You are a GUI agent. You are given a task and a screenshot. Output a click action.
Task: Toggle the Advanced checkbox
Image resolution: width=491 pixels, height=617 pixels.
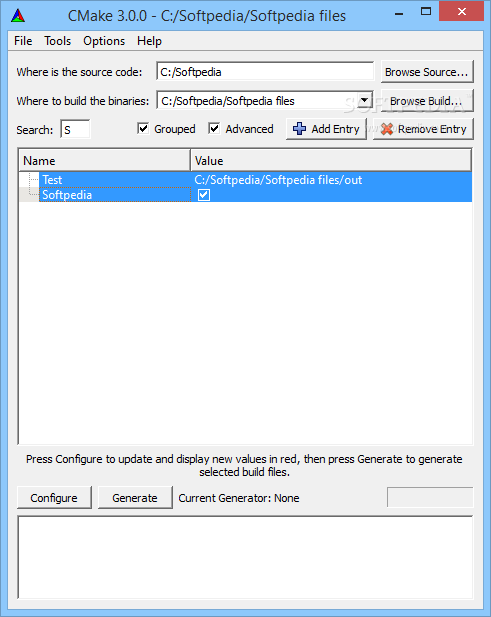(x=214, y=128)
